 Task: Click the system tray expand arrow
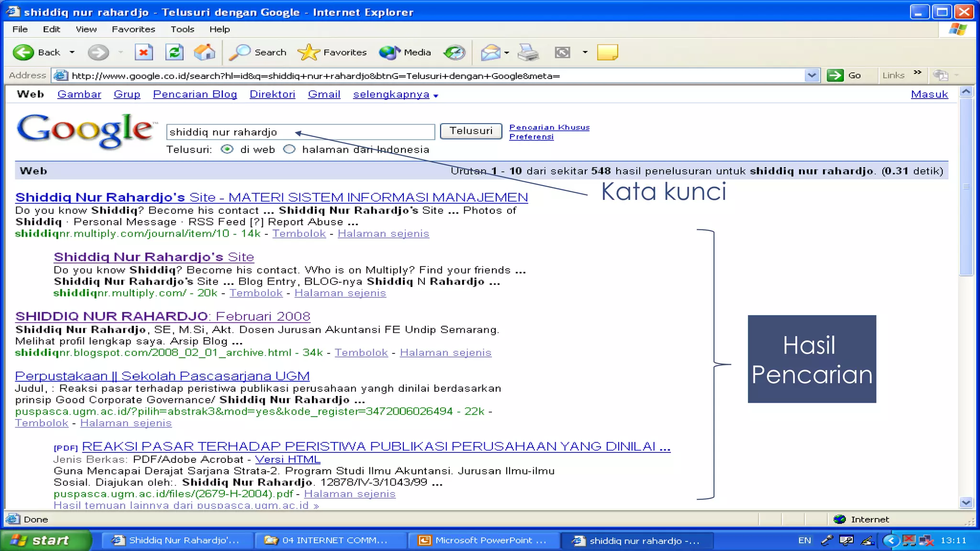pyautogui.click(x=891, y=540)
